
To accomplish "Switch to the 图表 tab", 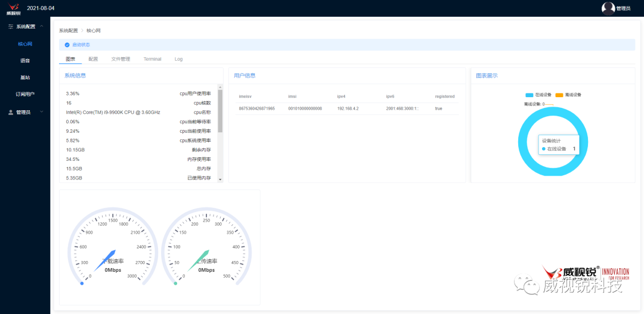I will (x=70, y=59).
